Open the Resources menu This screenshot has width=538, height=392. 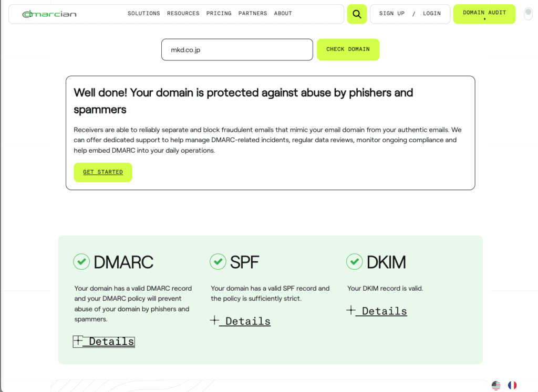coord(183,14)
